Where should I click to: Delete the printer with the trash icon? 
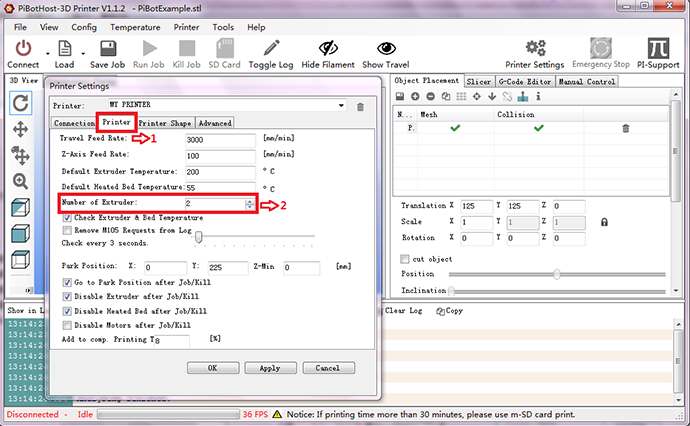coord(360,107)
